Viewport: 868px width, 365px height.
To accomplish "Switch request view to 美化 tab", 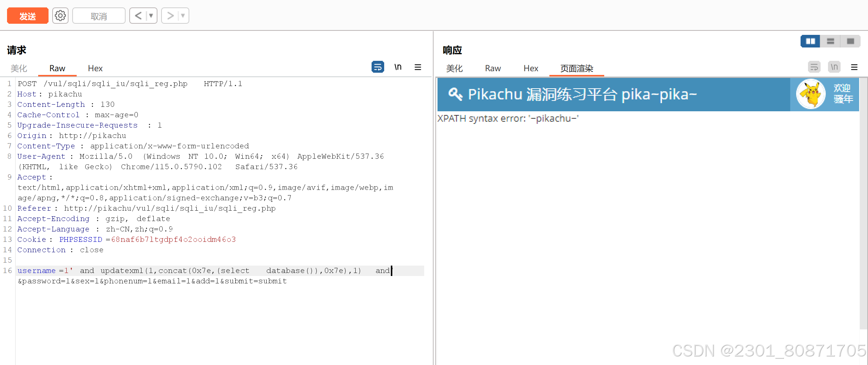I will tap(19, 68).
